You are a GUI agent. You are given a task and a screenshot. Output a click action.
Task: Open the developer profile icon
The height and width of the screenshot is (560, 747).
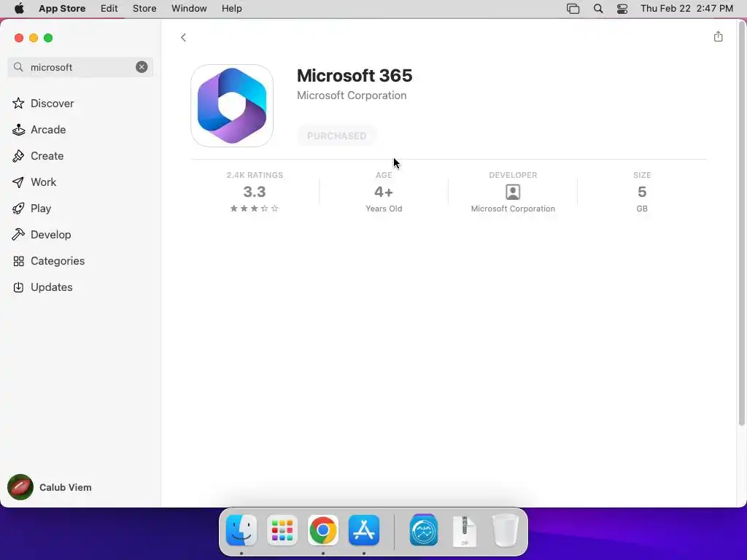513,192
